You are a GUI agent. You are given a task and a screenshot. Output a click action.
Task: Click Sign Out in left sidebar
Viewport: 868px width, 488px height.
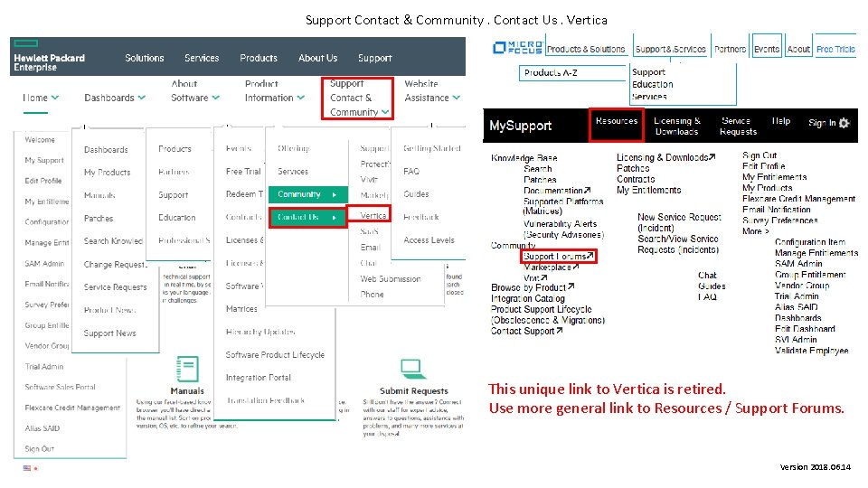(39, 449)
